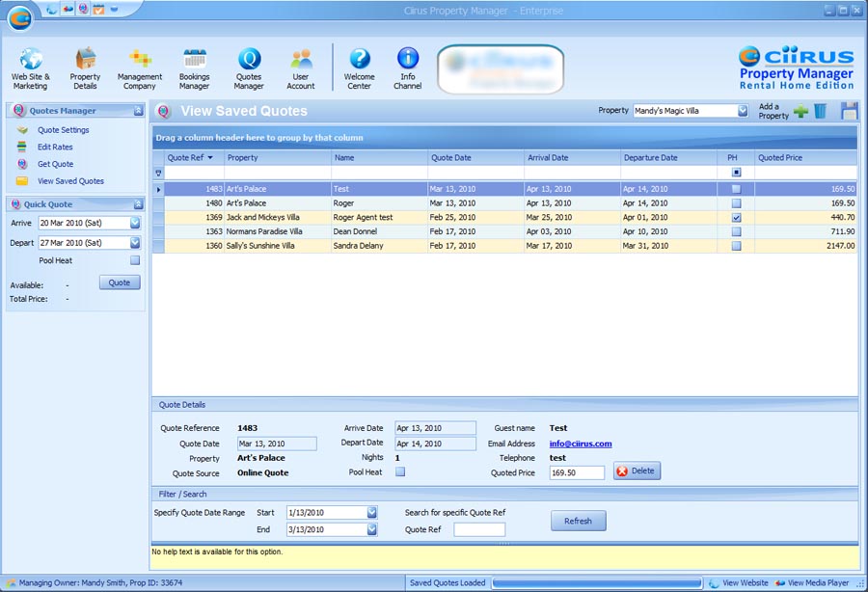
Task: Check PH box for quote 1363
Action: coord(736,231)
